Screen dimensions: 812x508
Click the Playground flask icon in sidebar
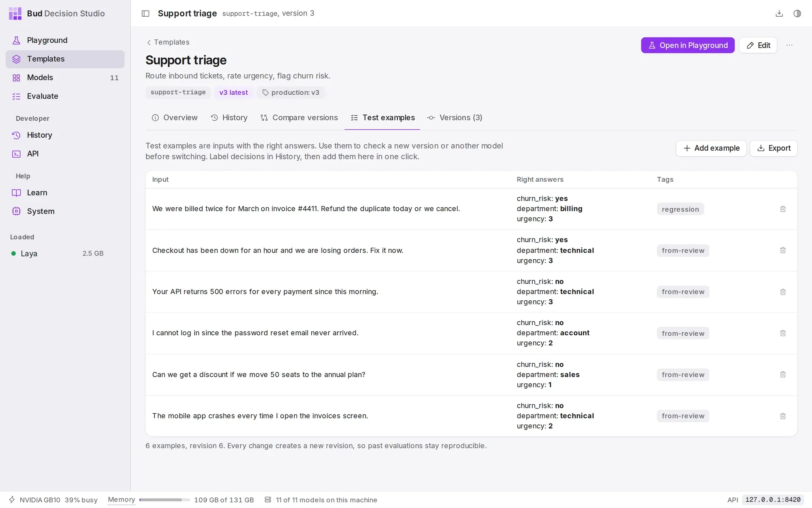(16, 40)
